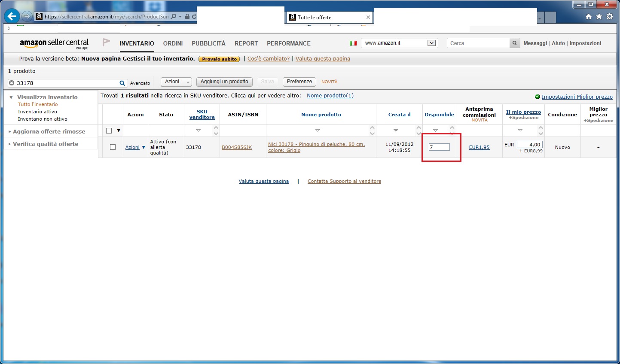Sort by the SKU venditore column header

pyautogui.click(x=202, y=115)
